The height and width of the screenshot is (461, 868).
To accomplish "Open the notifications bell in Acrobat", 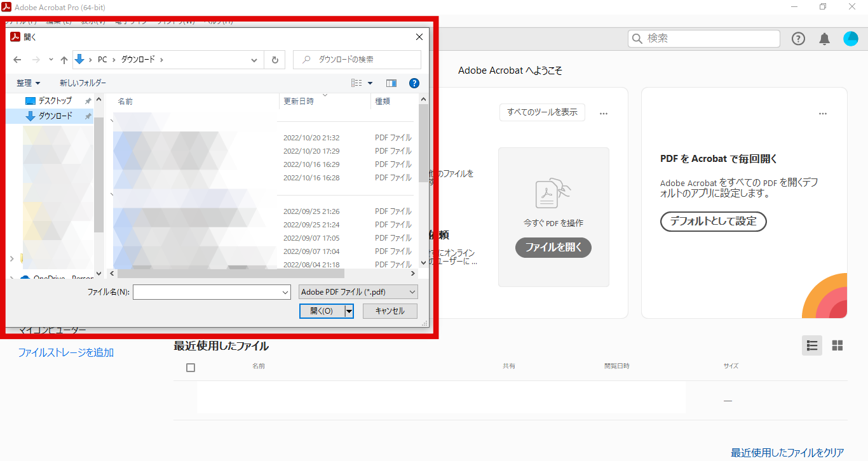I will coord(825,39).
